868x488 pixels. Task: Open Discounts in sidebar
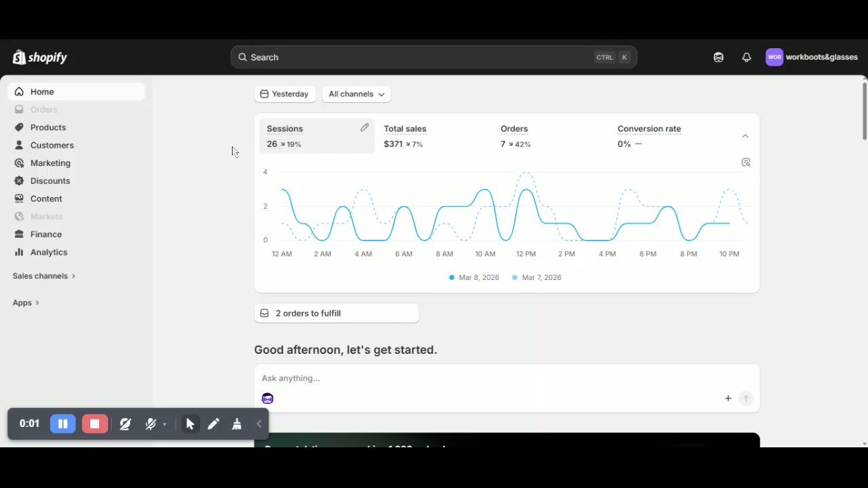click(x=76, y=181)
